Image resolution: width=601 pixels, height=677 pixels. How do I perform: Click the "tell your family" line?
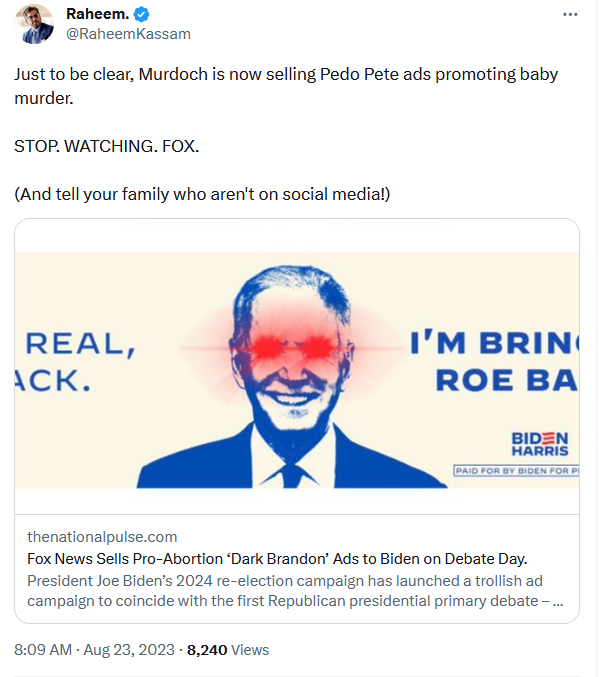click(x=202, y=193)
